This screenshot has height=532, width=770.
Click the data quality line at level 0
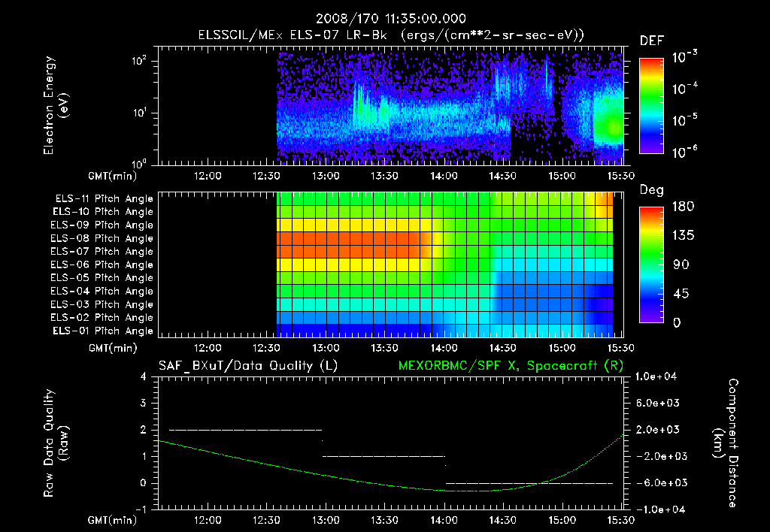point(529,483)
